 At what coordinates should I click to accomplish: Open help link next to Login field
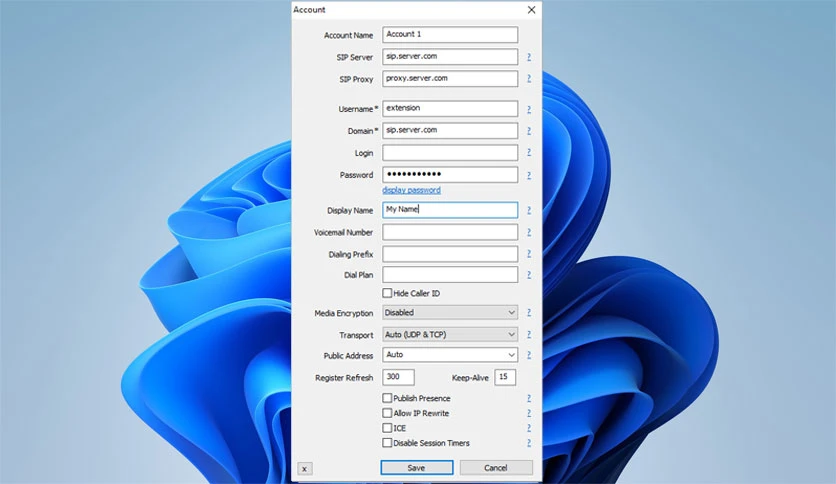click(529, 152)
